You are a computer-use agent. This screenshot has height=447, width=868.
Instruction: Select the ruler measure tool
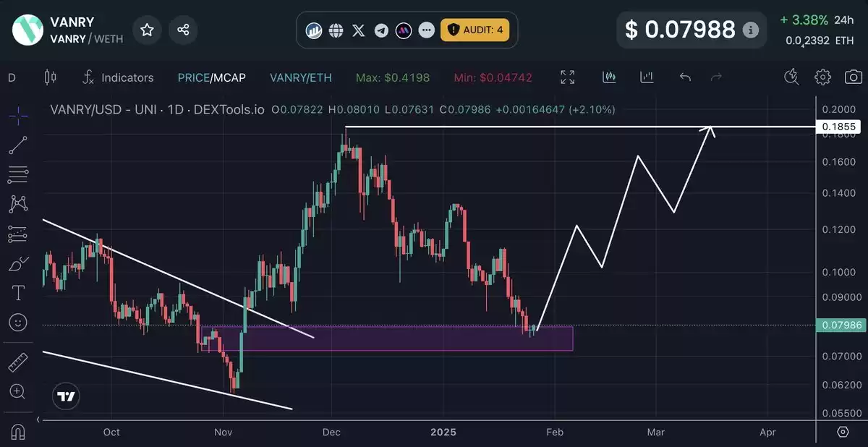point(19,362)
